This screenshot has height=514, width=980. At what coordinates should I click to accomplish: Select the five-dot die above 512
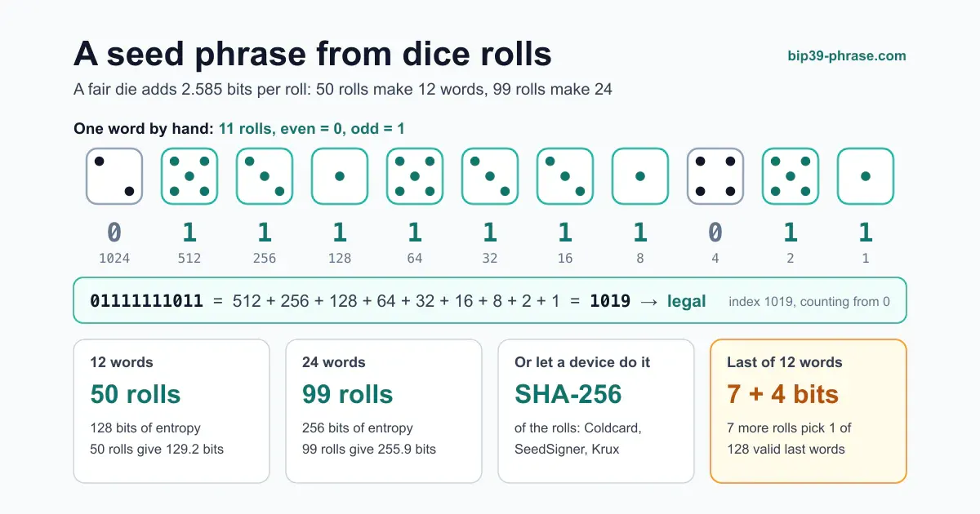(189, 176)
